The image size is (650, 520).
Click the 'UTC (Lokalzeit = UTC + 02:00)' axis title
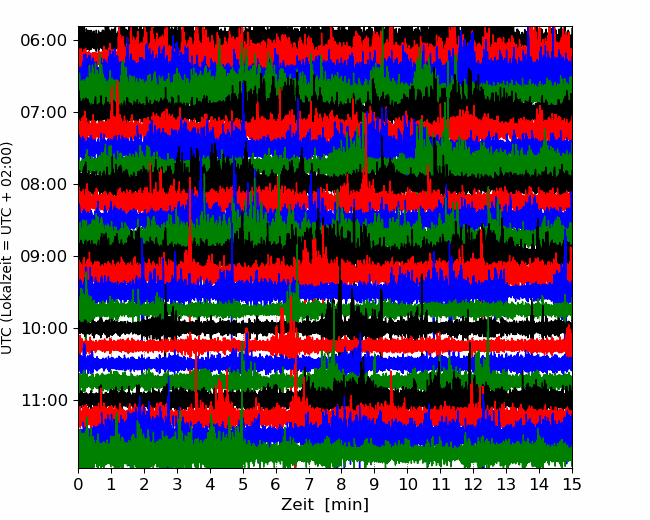click(x=7, y=248)
